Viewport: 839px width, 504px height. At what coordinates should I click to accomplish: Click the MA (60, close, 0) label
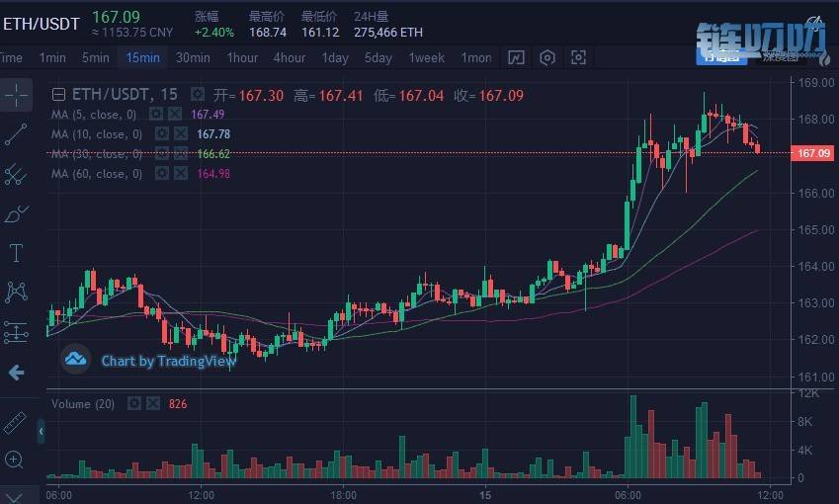pyautogui.click(x=97, y=174)
